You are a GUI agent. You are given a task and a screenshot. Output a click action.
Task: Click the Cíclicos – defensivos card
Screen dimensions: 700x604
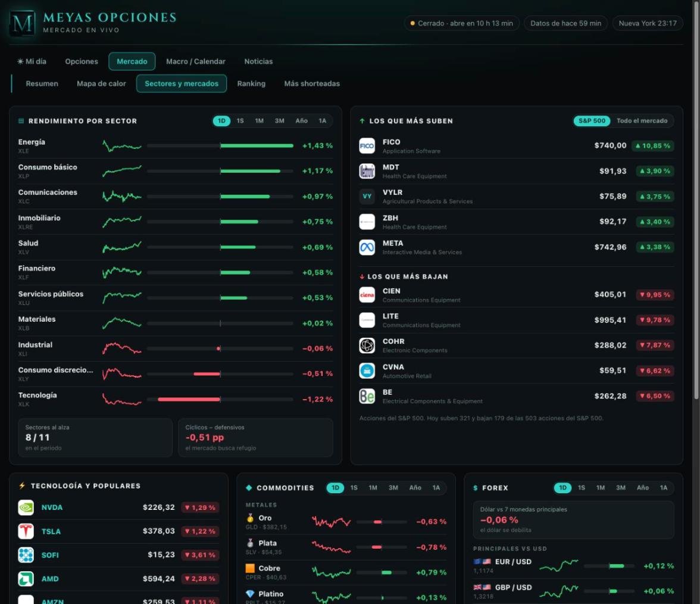(256, 437)
